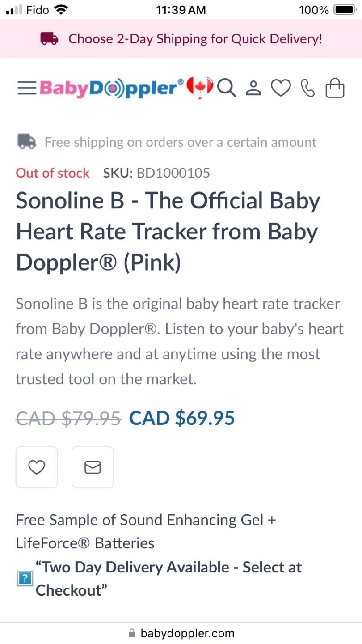Open wishlist heart in header
362x644 pixels.
pos(281,88)
